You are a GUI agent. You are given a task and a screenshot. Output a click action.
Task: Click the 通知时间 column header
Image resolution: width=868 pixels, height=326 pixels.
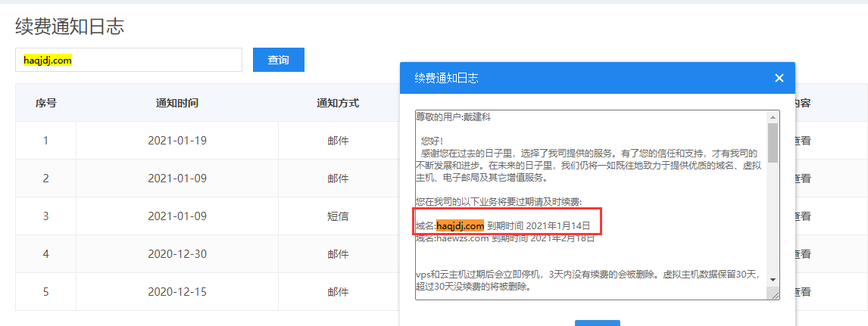coord(177,103)
